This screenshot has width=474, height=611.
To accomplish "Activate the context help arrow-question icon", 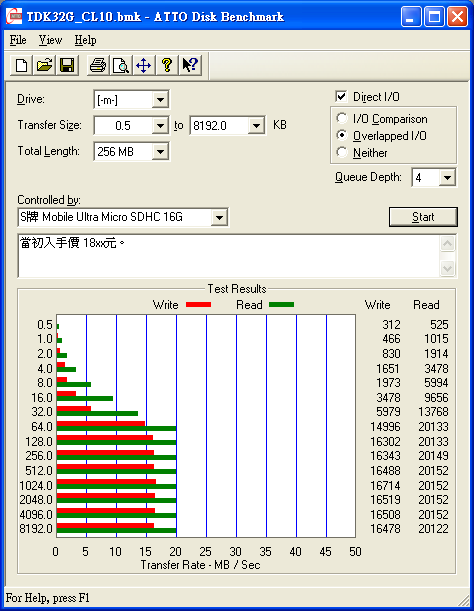I will [190, 65].
